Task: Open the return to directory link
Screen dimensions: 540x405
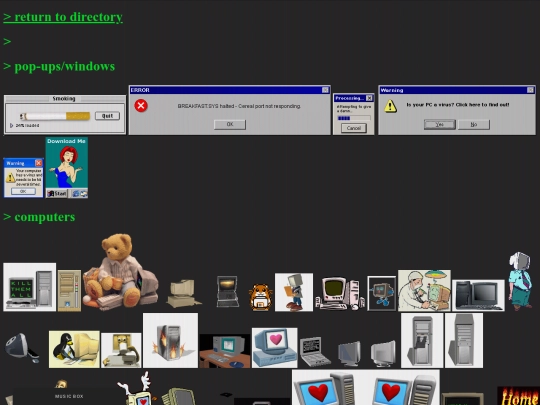Action: (63, 17)
